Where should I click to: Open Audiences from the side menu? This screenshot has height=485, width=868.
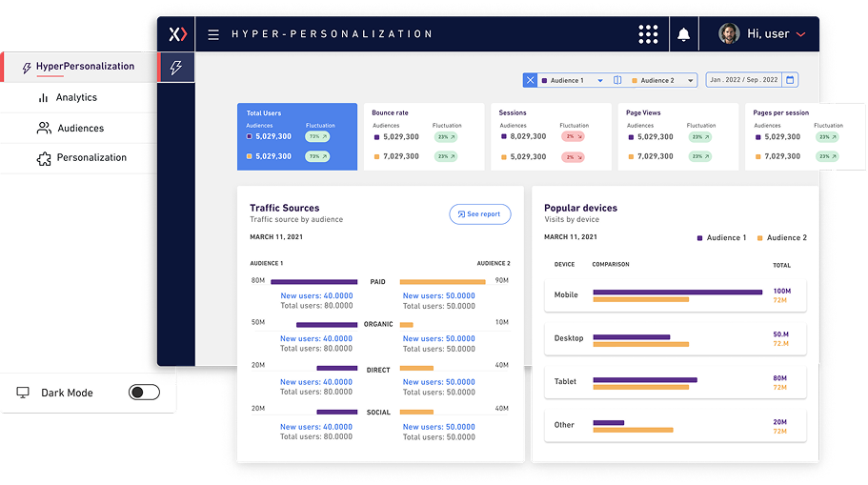tap(80, 129)
